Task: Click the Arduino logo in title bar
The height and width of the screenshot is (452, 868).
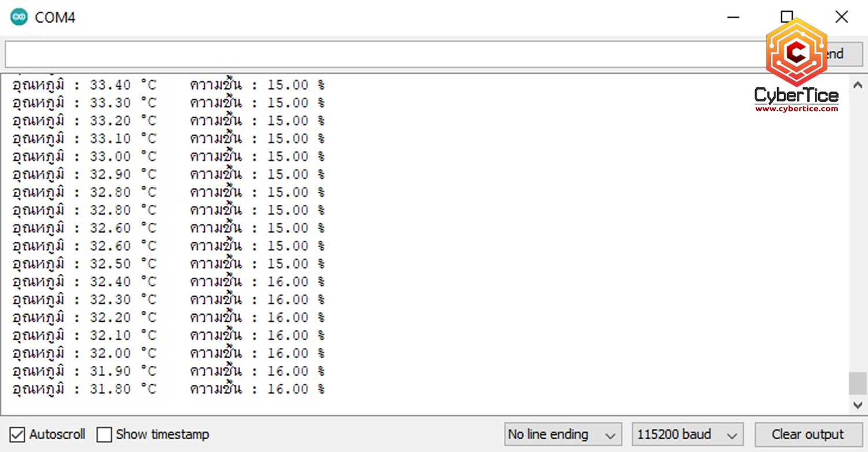Action: [19, 17]
